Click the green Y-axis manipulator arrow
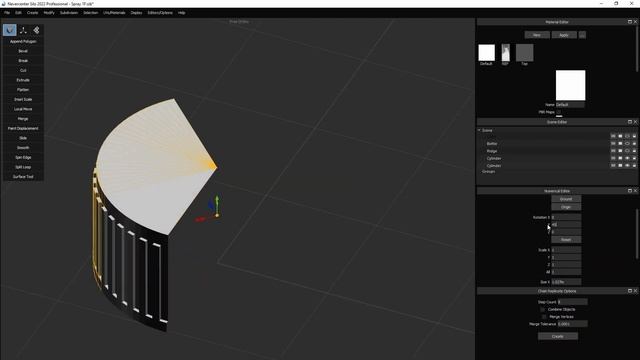This screenshot has width=640, height=360. (x=217, y=199)
